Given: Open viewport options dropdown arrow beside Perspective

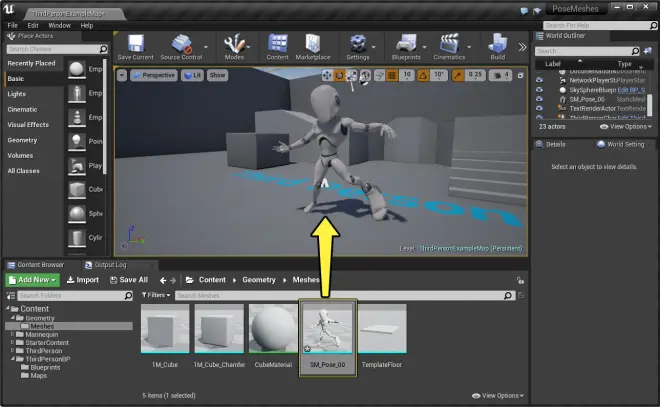Looking at the screenshot, I should pyautogui.click(x=122, y=75).
